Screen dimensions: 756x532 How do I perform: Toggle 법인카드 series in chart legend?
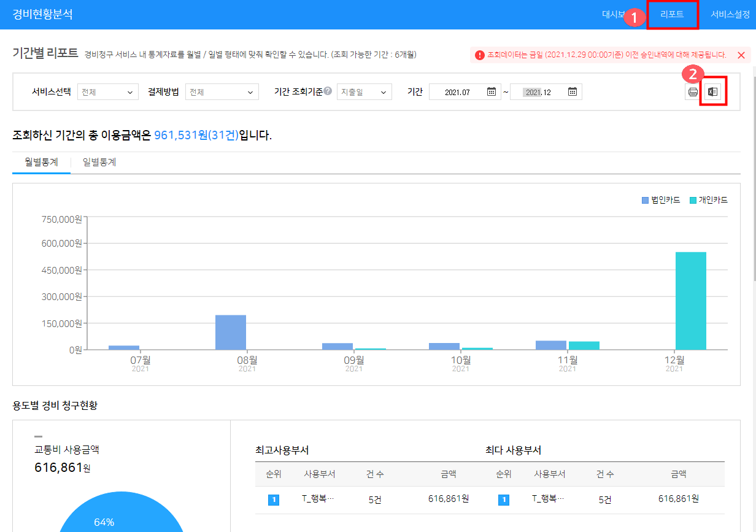[x=661, y=200]
